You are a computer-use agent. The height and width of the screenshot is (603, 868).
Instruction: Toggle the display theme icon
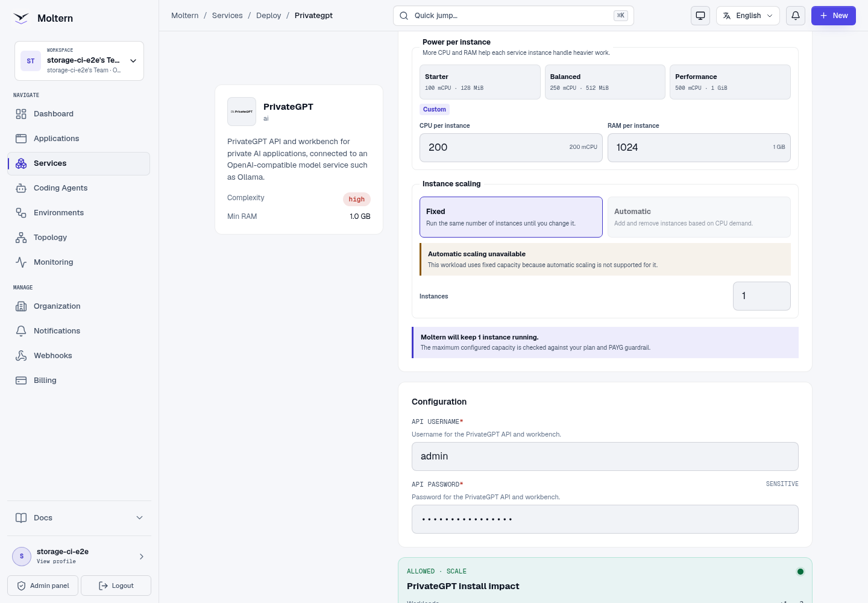point(700,16)
